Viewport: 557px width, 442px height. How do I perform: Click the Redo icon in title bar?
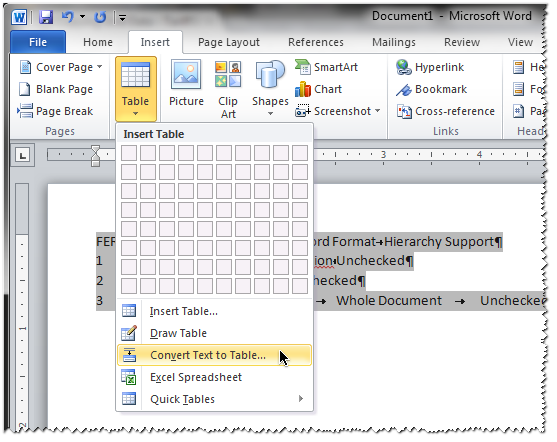[101, 17]
